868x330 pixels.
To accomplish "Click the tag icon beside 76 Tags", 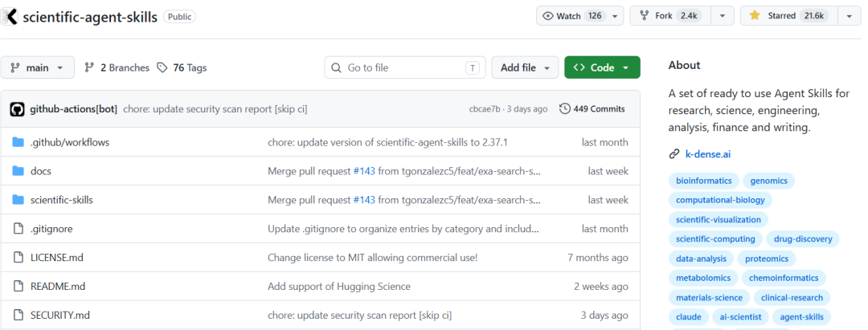I will [162, 67].
